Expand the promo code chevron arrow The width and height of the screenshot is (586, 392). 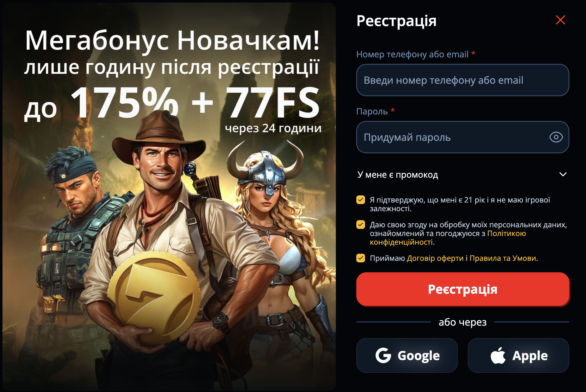pos(563,174)
